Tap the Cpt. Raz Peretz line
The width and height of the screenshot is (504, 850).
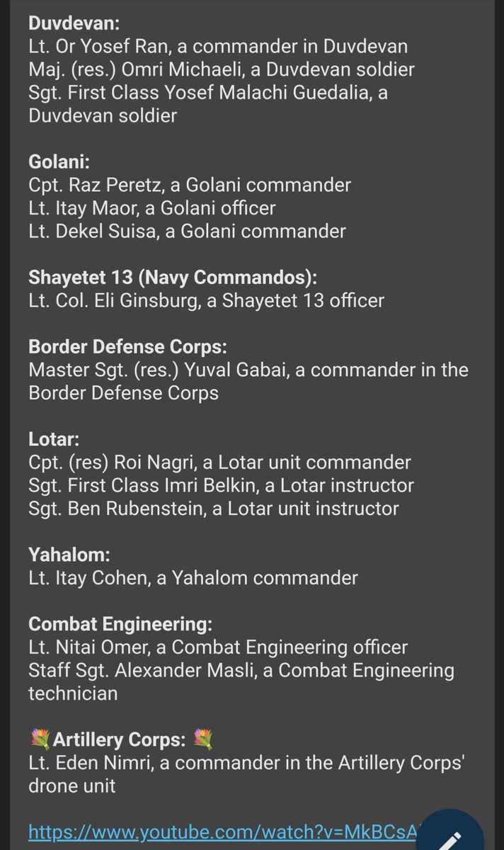coord(190,185)
